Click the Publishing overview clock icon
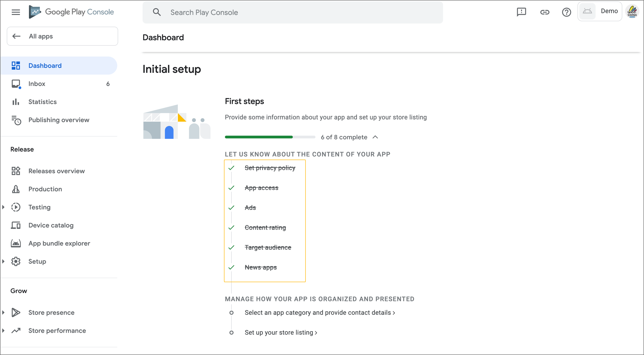Image resolution: width=644 pixels, height=355 pixels. [16, 120]
